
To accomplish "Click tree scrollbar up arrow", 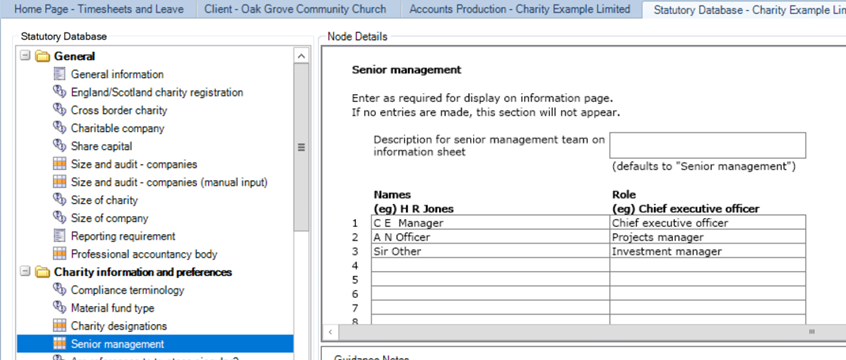I will 302,56.
